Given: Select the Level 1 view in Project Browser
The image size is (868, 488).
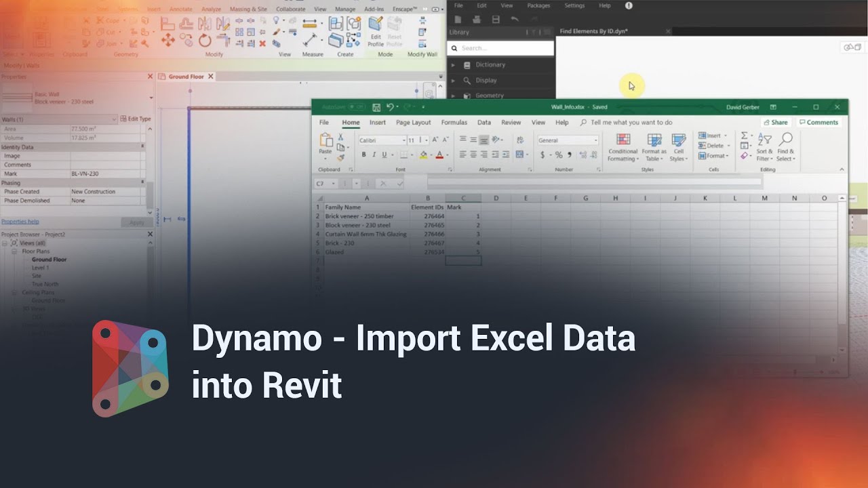Looking at the screenshot, I should [x=40, y=268].
